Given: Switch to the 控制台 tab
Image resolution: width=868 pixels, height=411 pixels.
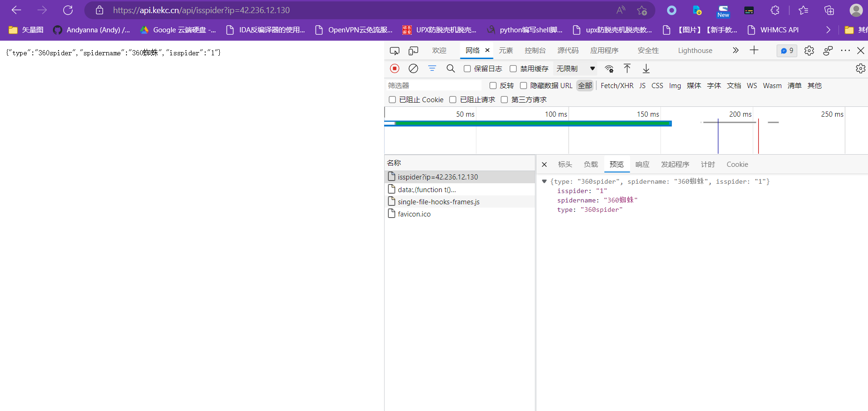Looking at the screenshot, I should [x=535, y=51].
